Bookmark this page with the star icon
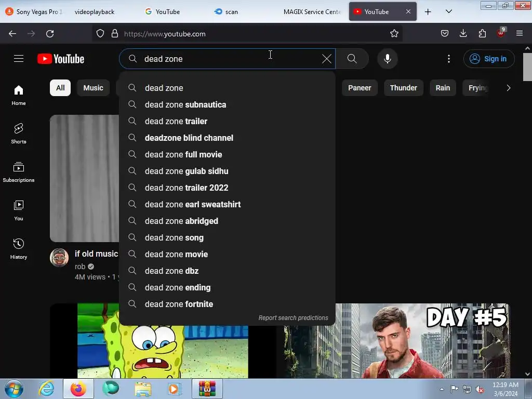532x399 pixels. point(394,34)
